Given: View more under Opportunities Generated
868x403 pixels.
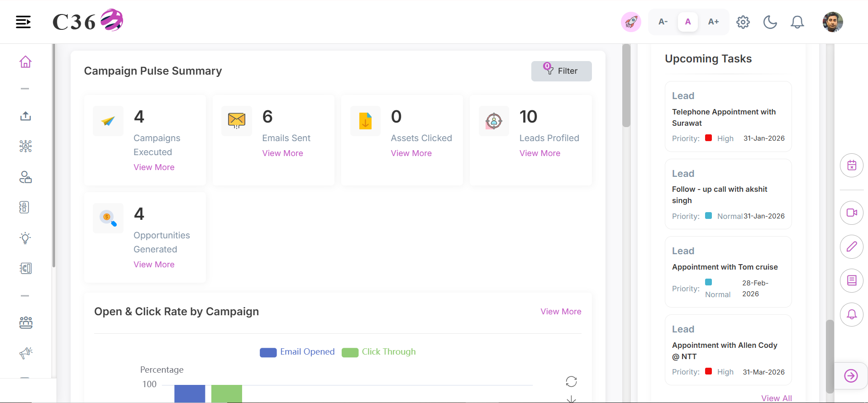Looking at the screenshot, I should click(154, 265).
